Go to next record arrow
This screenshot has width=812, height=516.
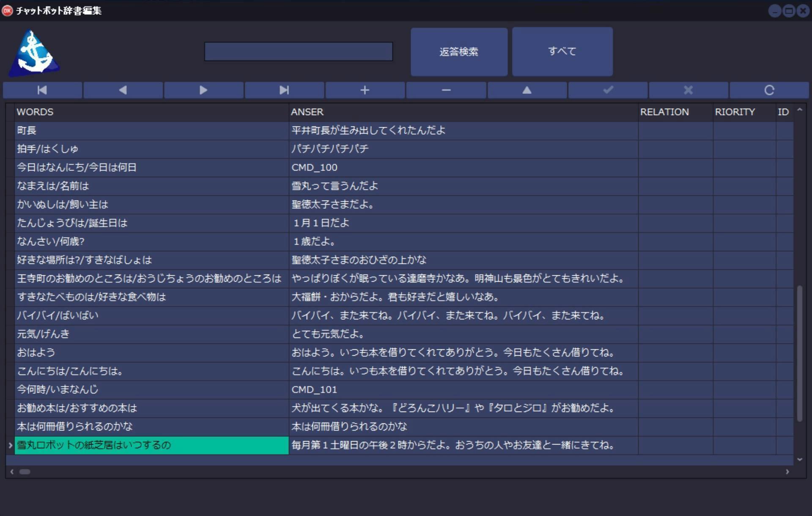(203, 90)
